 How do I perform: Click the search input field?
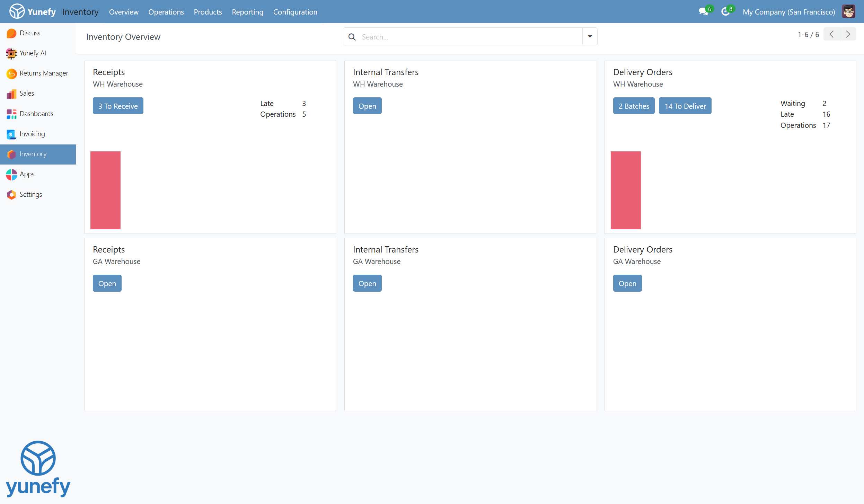click(x=450, y=36)
